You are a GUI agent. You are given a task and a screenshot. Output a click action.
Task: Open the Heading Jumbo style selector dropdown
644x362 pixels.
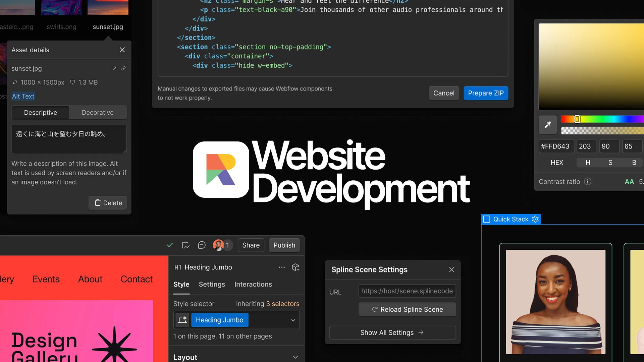click(293, 320)
